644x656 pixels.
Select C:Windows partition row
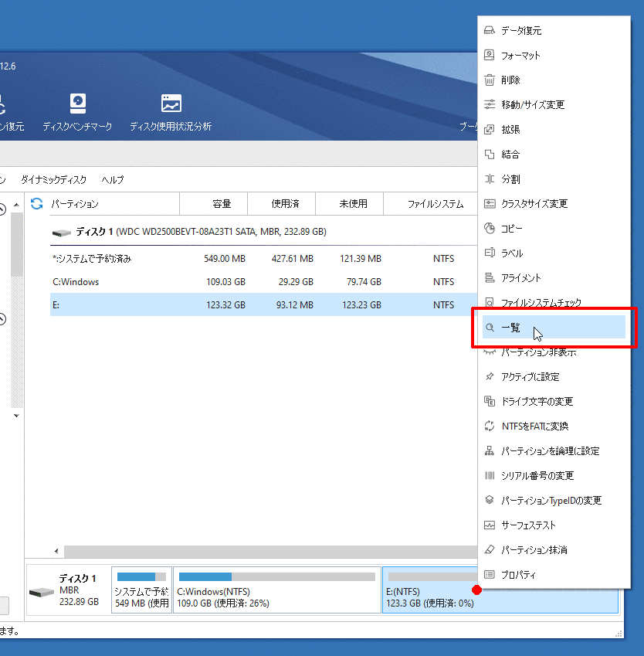pos(76,282)
